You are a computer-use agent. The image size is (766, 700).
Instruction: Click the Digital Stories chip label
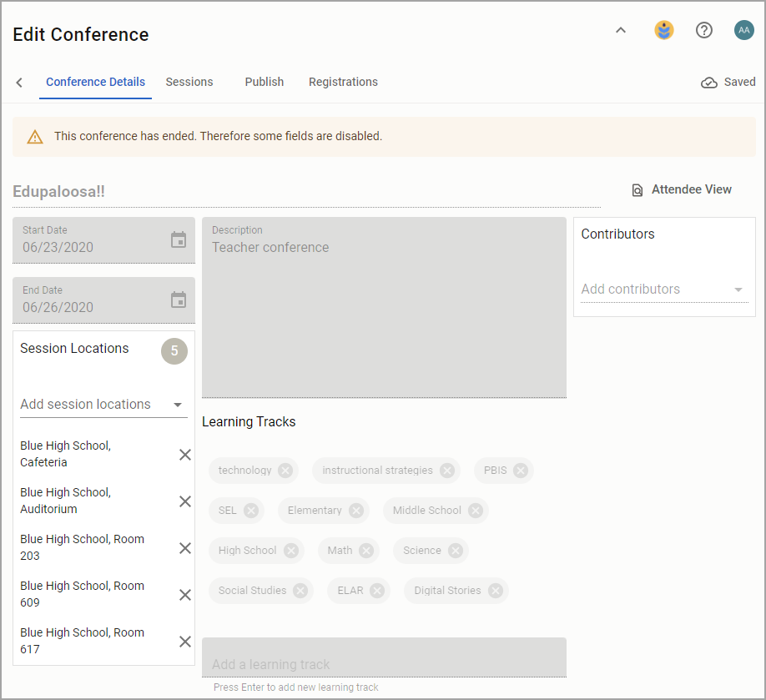[x=447, y=591]
